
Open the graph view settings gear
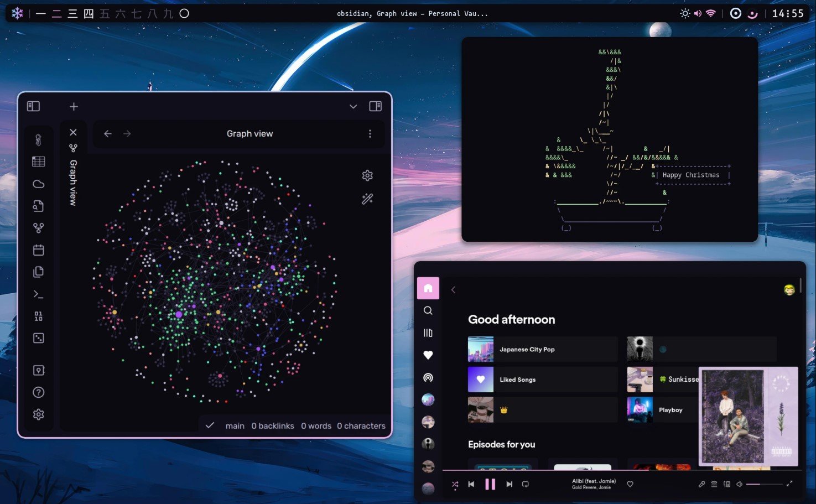pos(367,175)
